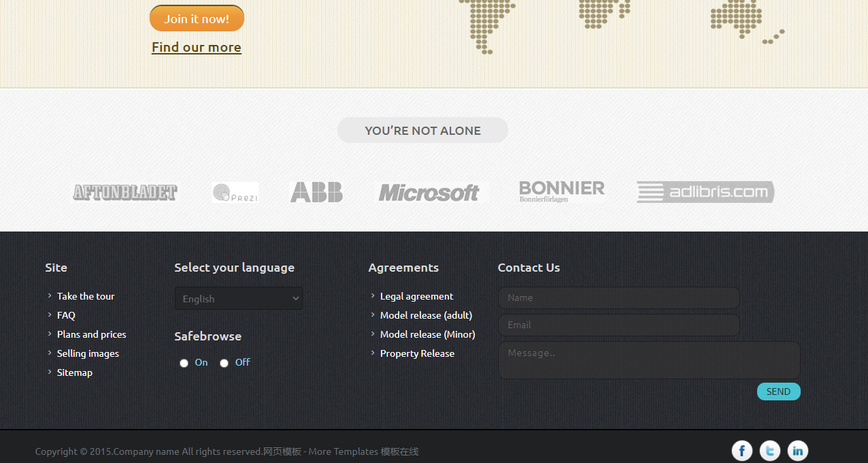The height and width of the screenshot is (463, 868).
Task: Open the Legal agreement page
Action: [x=416, y=296]
